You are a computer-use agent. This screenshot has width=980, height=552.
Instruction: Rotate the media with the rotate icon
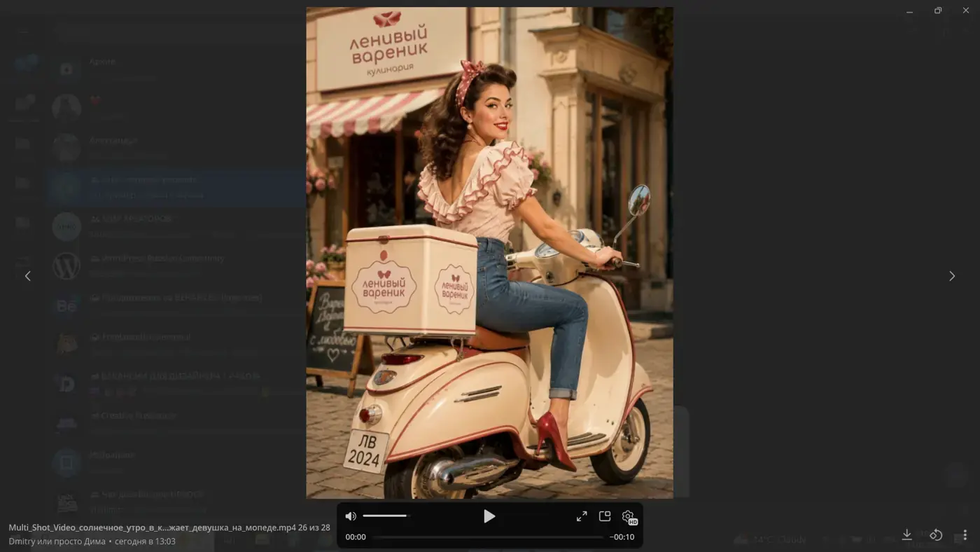pyautogui.click(x=936, y=534)
